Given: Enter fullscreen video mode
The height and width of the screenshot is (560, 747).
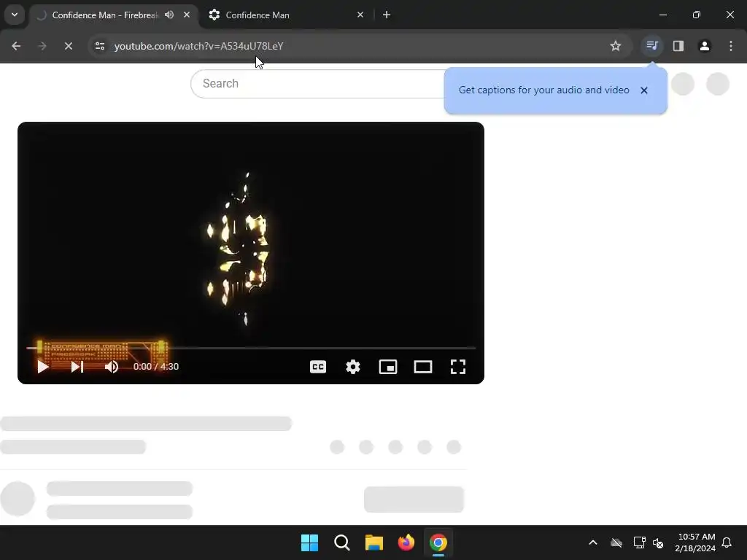Looking at the screenshot, I should (x=458, y=367).
